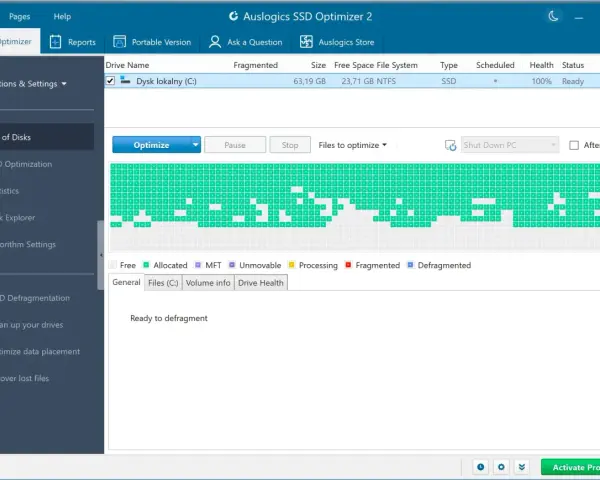Sort by Size column header

pyautogui.click(x=318, y=65)
